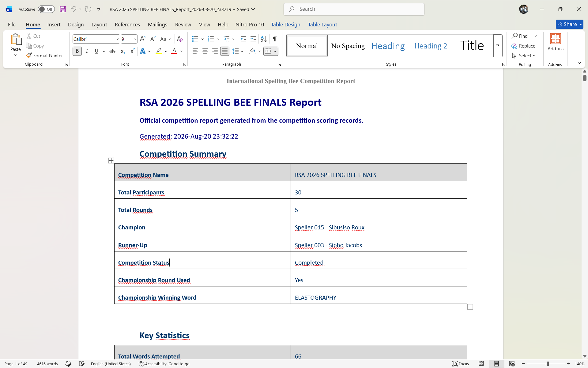Open the Borders dropdown arrow

(x=275, y=51)
